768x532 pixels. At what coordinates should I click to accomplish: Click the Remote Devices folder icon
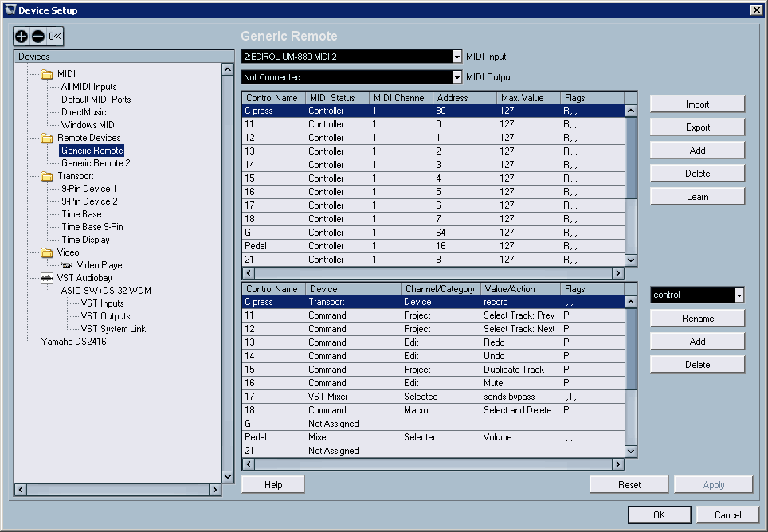click(x=47, y=138)
